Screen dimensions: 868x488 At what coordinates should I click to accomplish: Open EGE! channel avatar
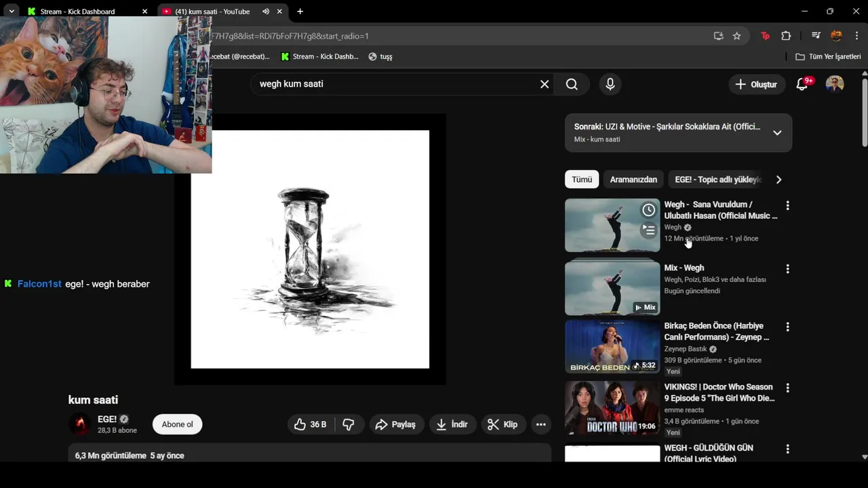[x=80, y=424]
